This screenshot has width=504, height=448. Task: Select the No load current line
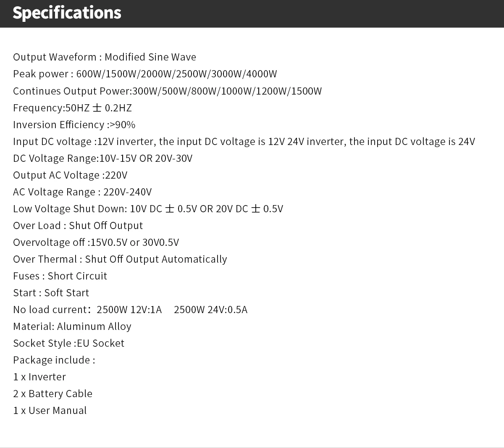click(130, 309)
